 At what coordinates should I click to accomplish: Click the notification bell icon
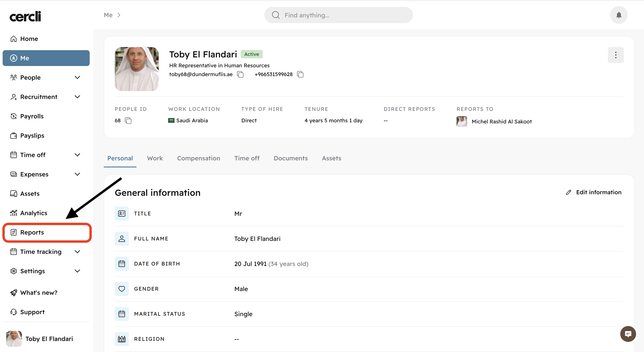[619, 15]
